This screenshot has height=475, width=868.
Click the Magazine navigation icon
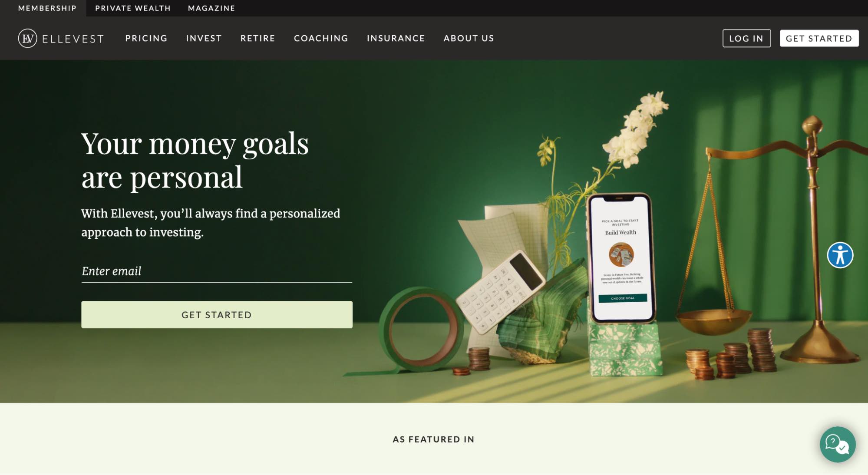pos(211,8)
